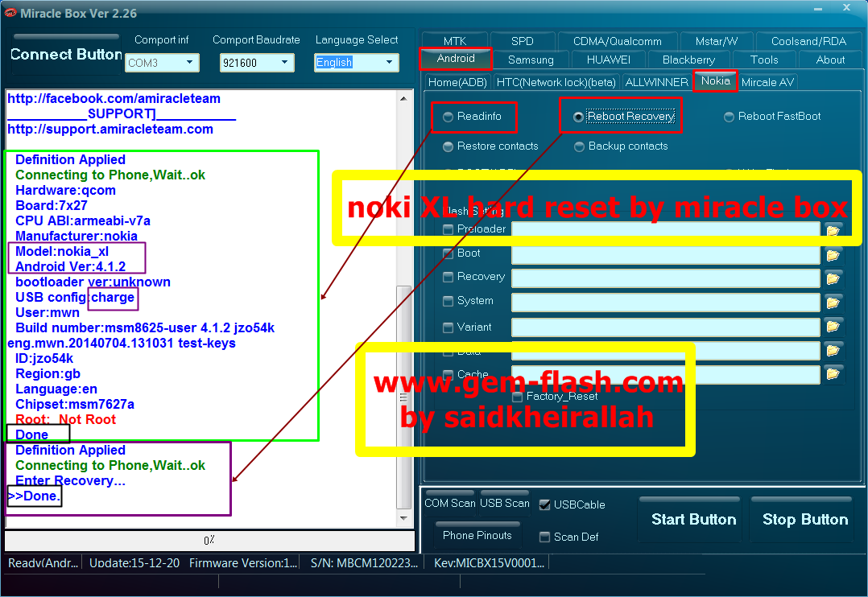Switch to the SPD tab

(x=522, y=41)
